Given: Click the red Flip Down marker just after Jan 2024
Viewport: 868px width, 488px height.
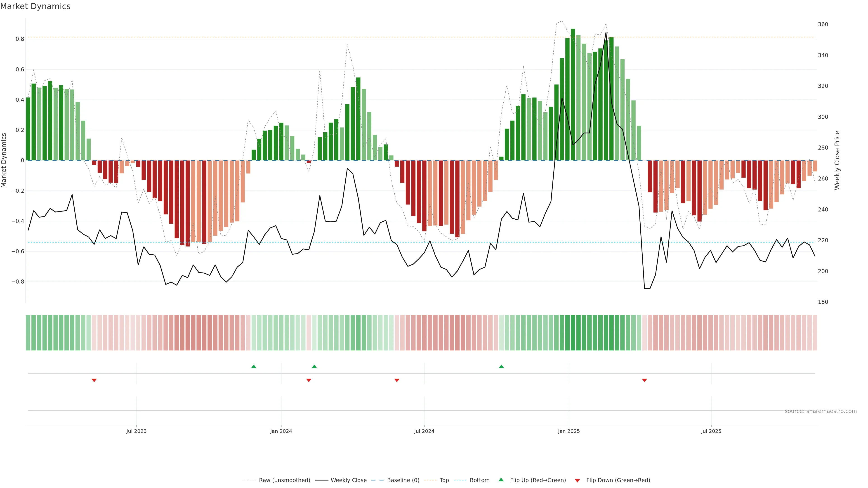Looking at the screenshot, I should click(x=309, y=380).
